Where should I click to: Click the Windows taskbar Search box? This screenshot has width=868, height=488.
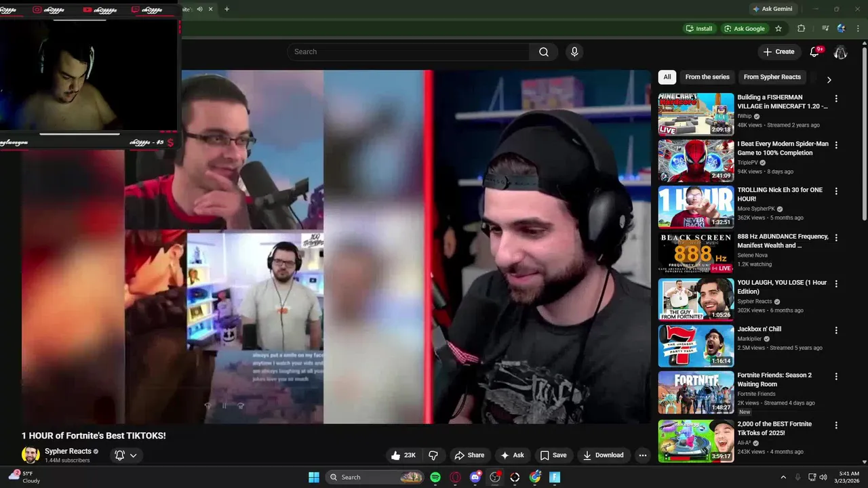pos(375,477)
